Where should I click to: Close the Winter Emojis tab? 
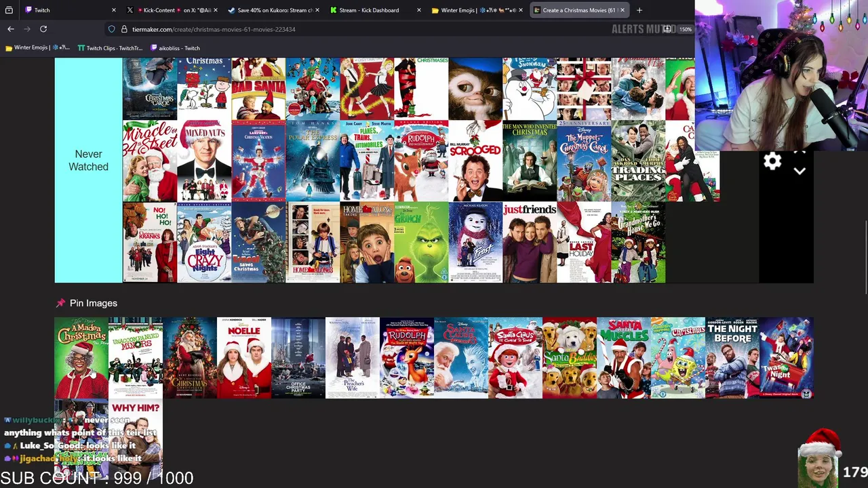click(520, 10)
